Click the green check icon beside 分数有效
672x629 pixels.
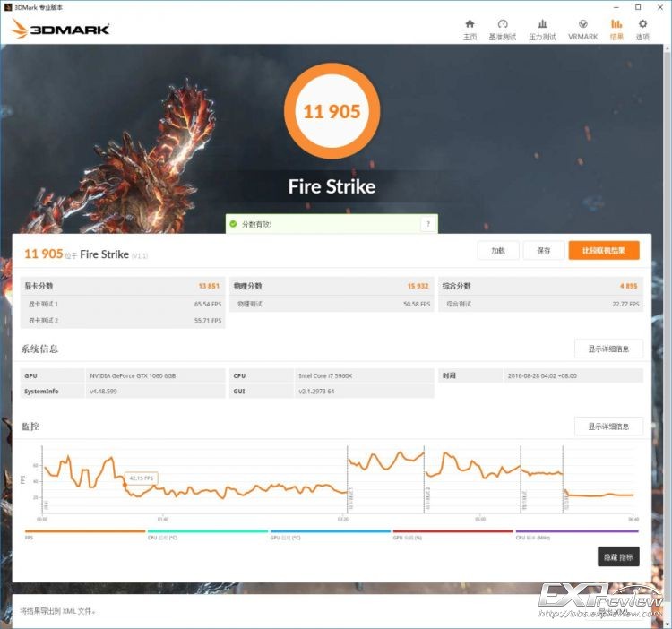(233, 224)
